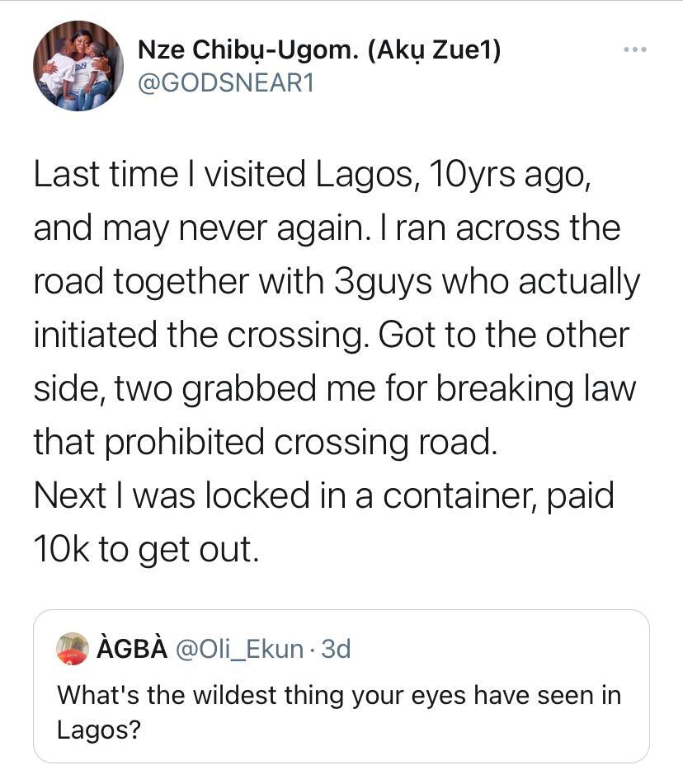Click the line "that prohibited crossing road."
683x784 pixels.
pyautogui.click(x=266, y=444)
